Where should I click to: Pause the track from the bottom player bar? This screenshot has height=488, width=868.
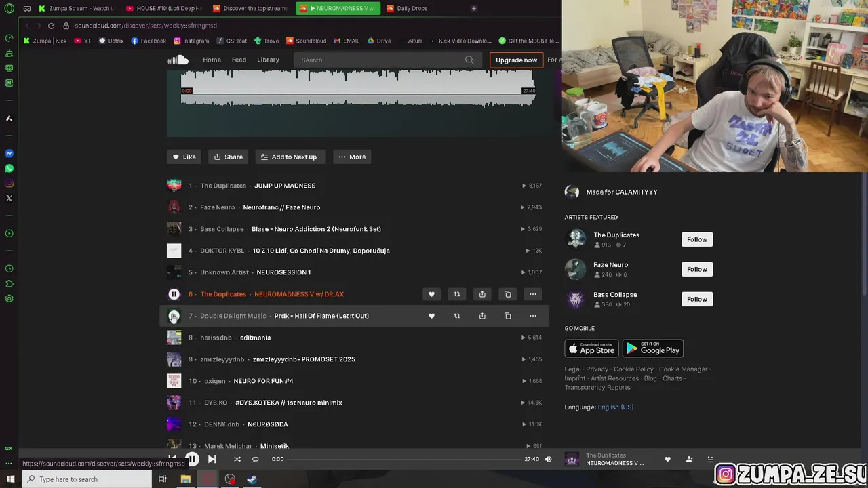[193, 459]
